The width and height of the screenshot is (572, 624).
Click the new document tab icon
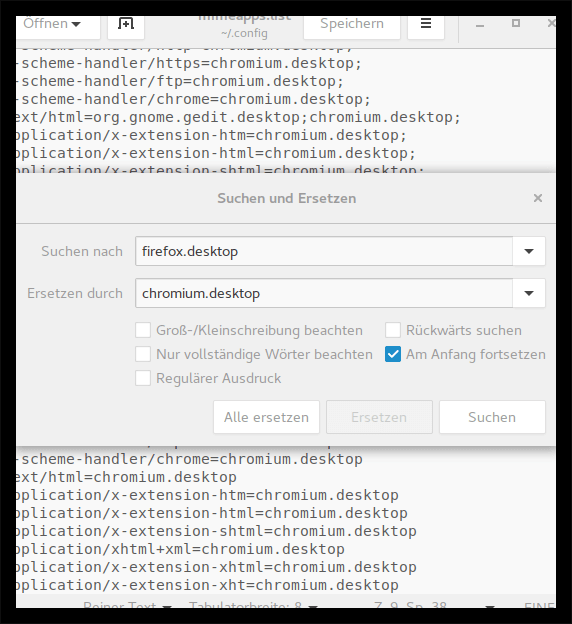126,25
